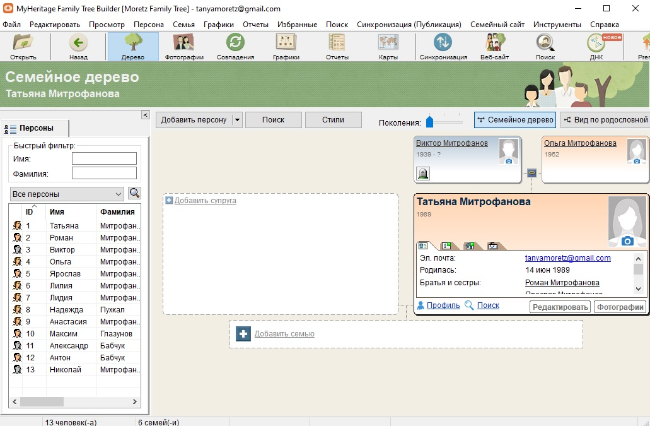
Task: Open Ольга Митрофанова name on her card
Action: [x=580, y=143]
